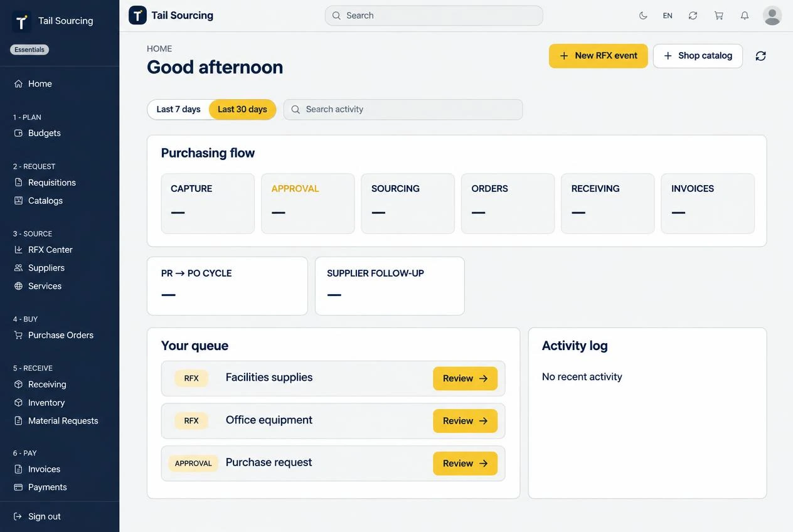The width and height of the screenshot is (793, 532).
Task: Focus the Search activity field
Action: pyautogui.click(x=403, y=109)
